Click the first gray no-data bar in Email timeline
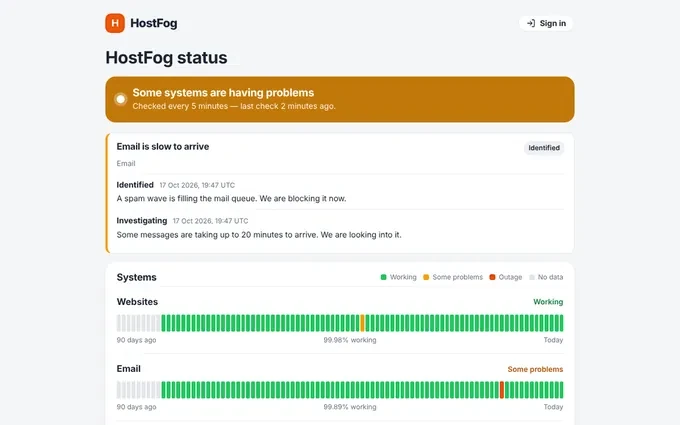The image size is (680, 425). pos(119,390)
